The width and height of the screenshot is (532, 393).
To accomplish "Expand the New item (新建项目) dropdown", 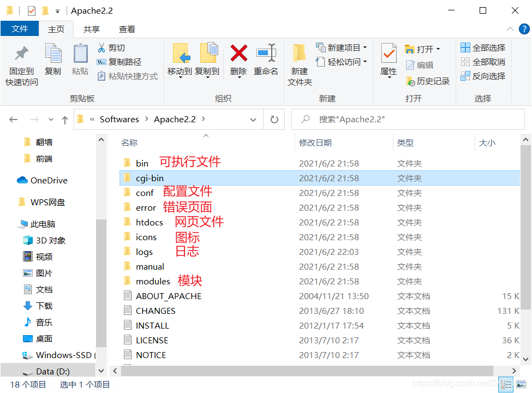I will pos(365,47).
